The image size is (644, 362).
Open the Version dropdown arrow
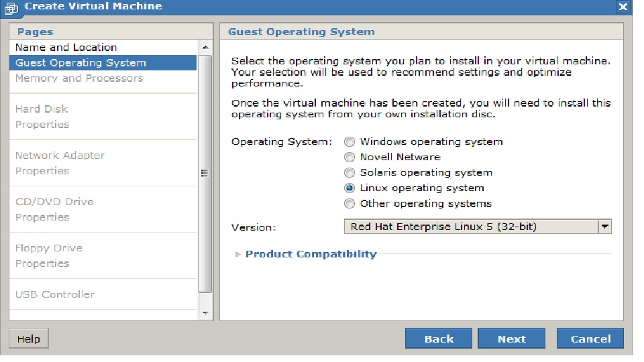(605, 227)
